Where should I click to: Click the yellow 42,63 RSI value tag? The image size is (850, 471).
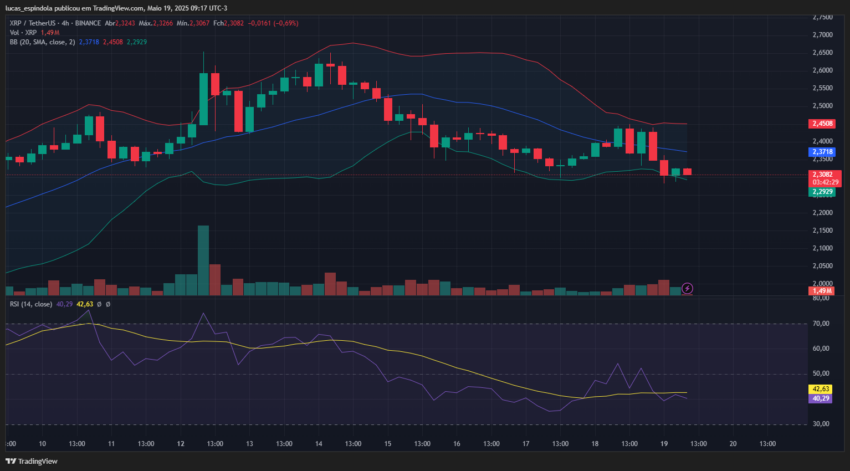[x=820, y=389]
